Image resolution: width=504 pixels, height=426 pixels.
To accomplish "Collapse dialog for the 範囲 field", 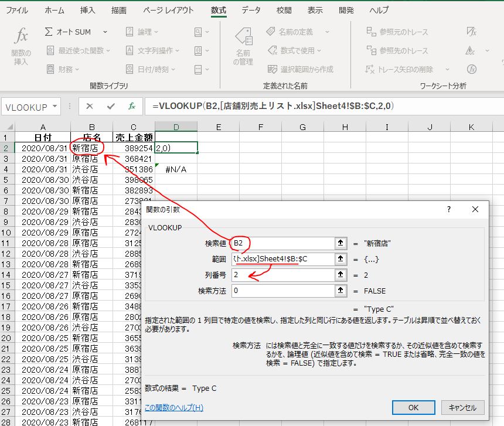I will click(339, 259).
